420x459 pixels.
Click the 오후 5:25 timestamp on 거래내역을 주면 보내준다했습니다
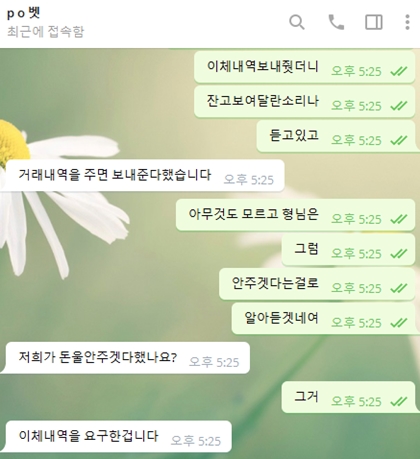point(248,180)
